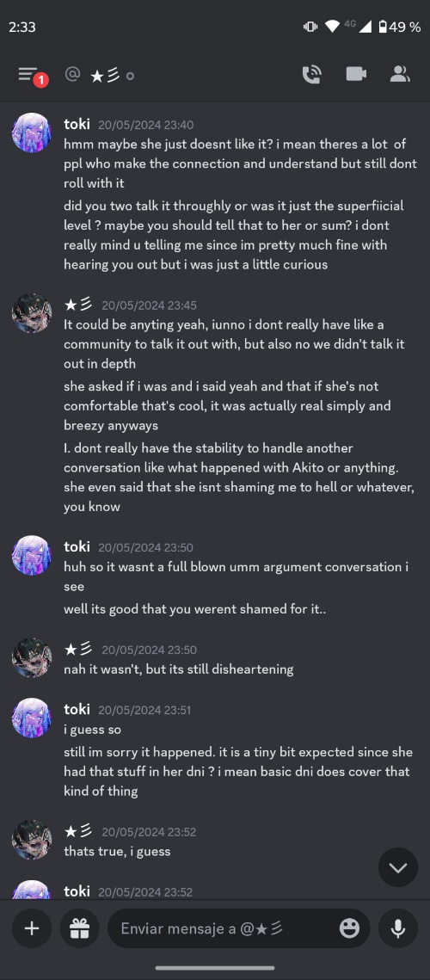This screenshot has width=430, height=980.
Task: Tap the microphone voice message icon
Action: [398, 928]
